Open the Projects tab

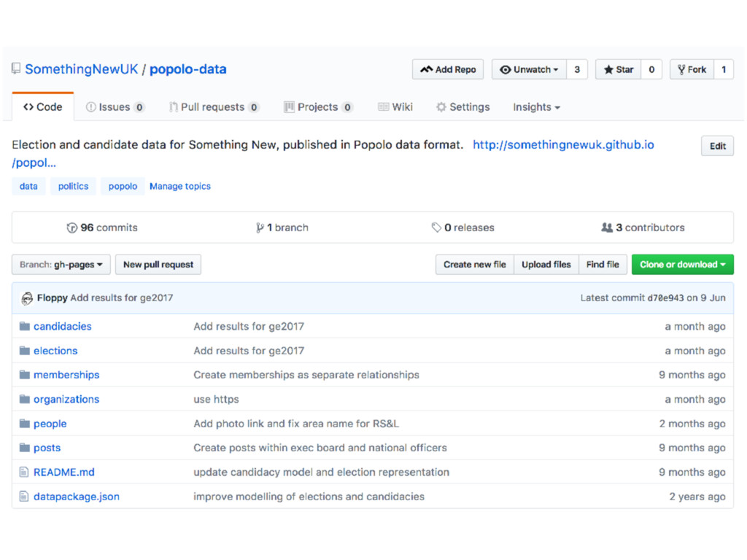(x=318, y=107)
